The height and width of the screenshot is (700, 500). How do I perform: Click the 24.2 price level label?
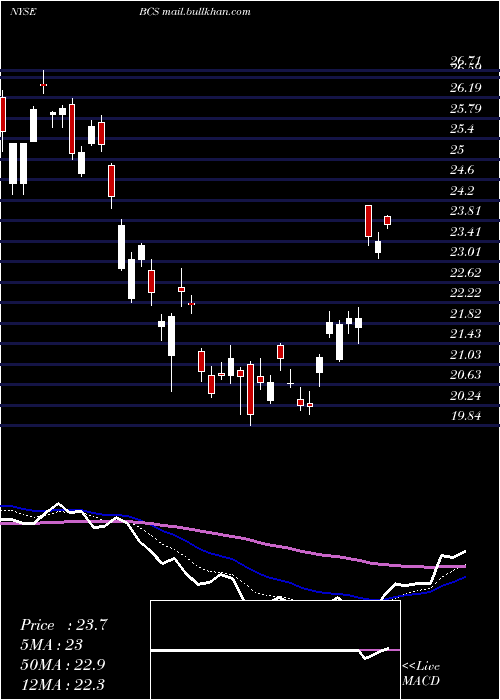[462, 191]
